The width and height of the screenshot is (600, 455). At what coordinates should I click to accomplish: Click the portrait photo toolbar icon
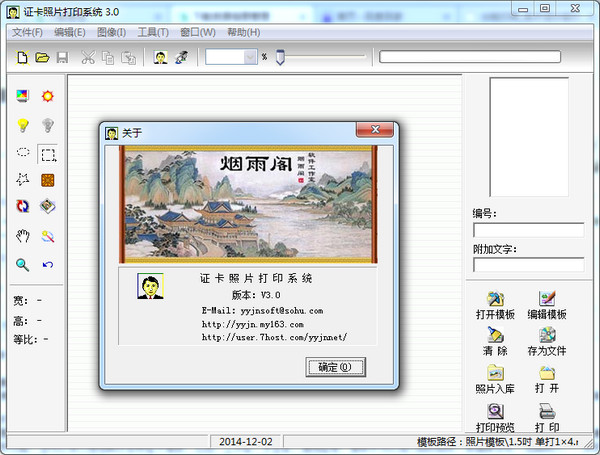161,58
